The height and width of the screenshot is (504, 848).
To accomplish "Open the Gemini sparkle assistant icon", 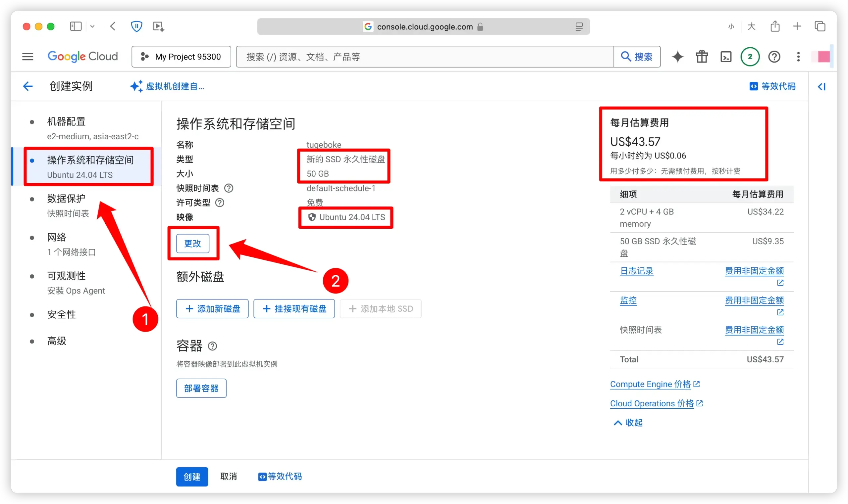I will click(677, 56).
